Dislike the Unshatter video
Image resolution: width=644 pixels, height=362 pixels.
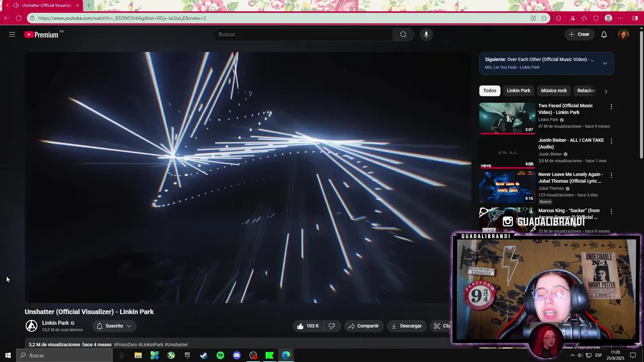pos(332,326)
